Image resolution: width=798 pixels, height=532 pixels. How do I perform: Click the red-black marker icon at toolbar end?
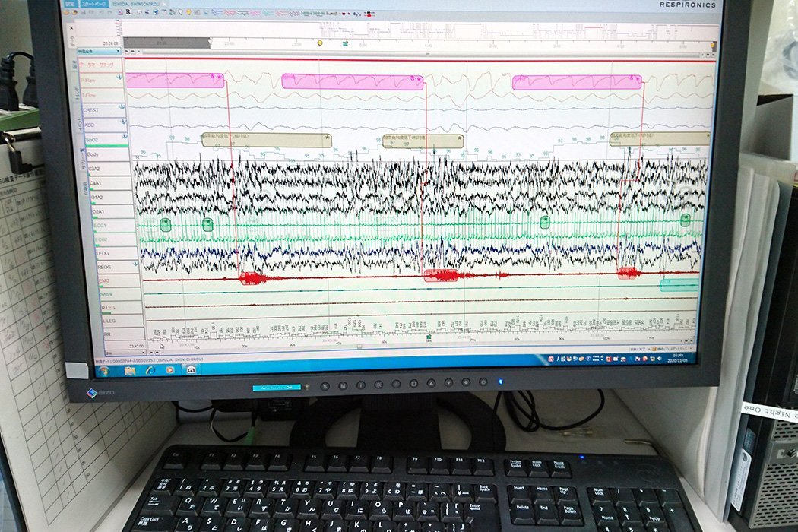point(370,14)
